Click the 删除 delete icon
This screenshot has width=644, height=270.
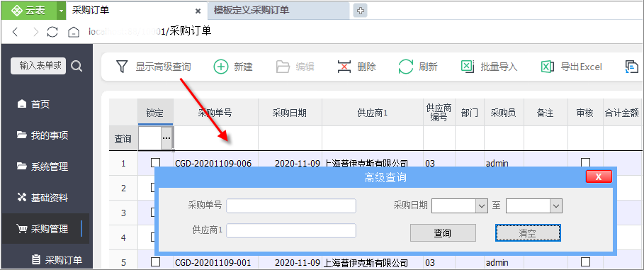[344, 67]
